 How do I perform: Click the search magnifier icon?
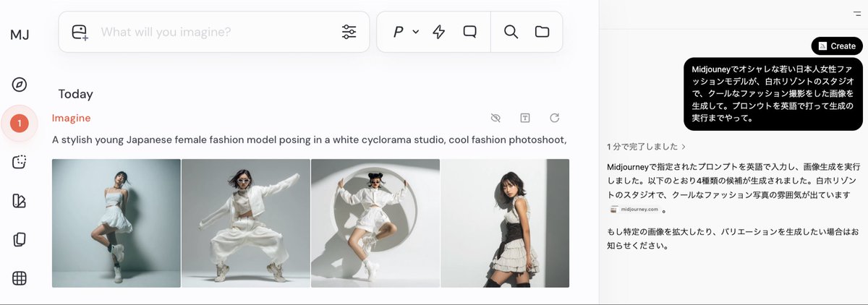(511, 32)
